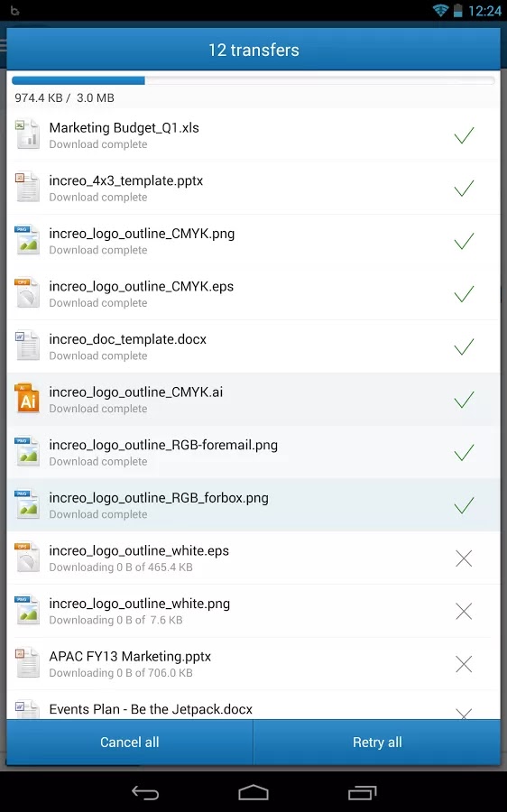
Task: Click Downloading 0 B of 465.4 KB status
Action: pyautogui.click(x=121, y=567)
